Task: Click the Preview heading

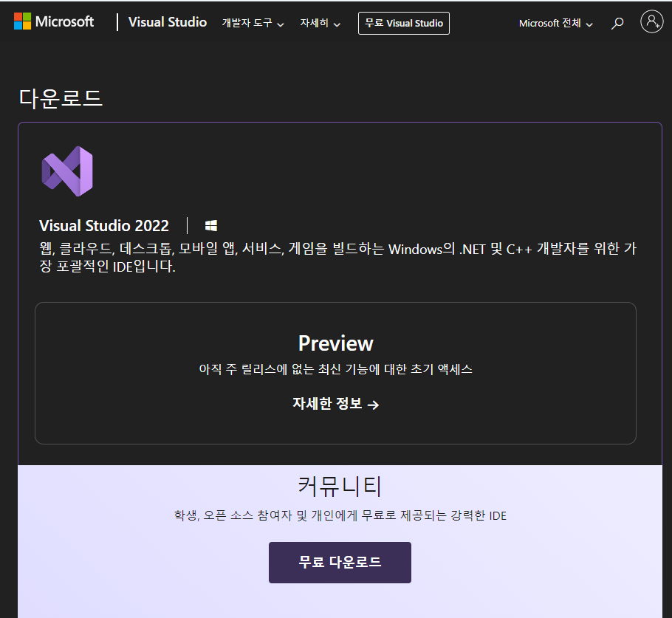Action: 335,343
